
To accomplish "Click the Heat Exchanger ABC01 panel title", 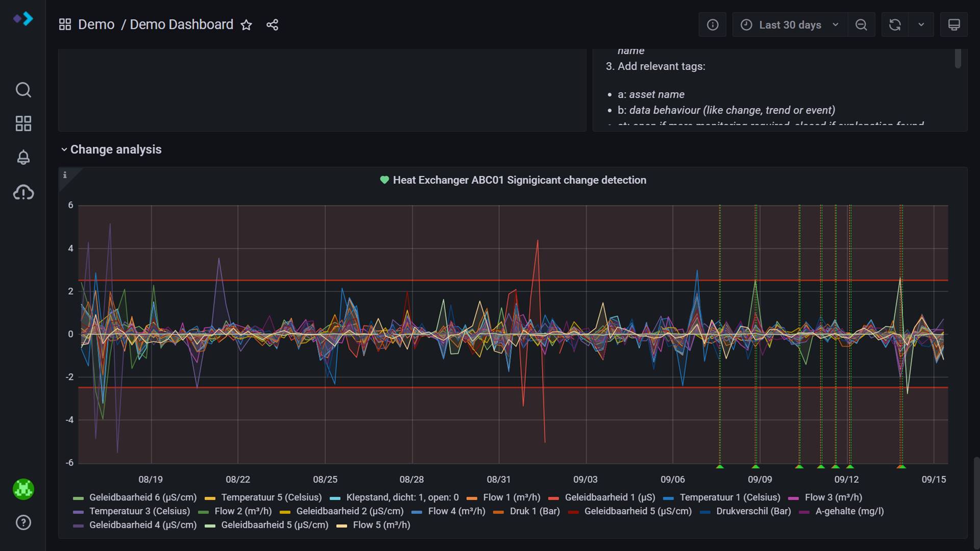I will click(519, 180).
